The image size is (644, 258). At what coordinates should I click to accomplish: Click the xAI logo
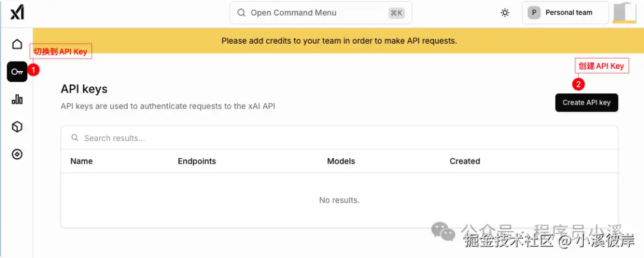coord(17,13)
